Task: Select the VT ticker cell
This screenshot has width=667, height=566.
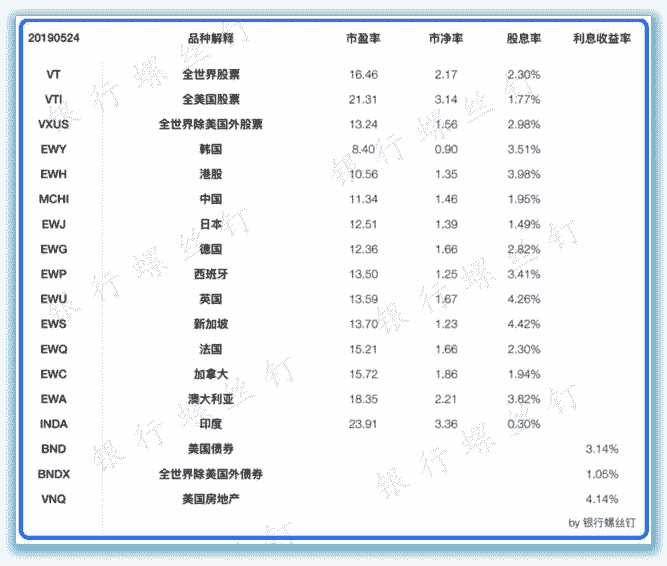Action: [54, 75]
